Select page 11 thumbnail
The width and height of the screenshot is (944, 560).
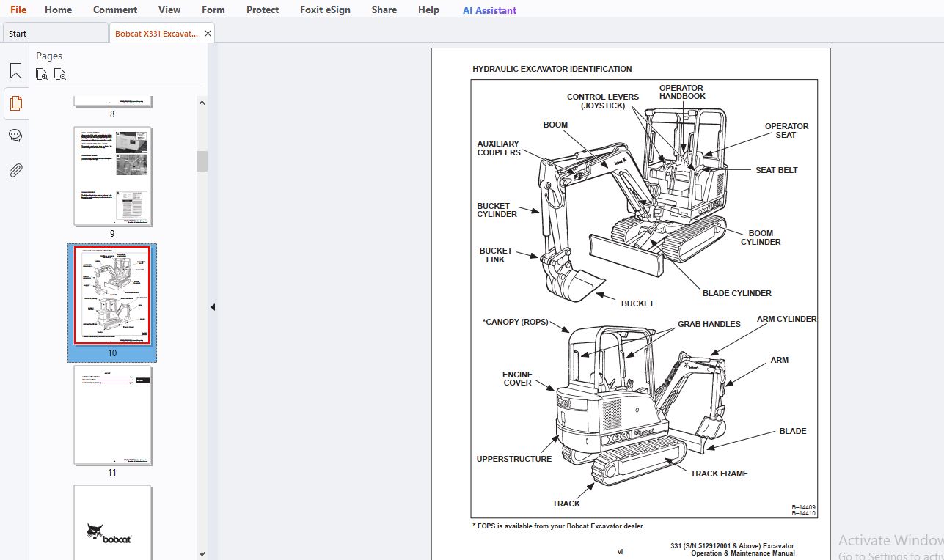coord(112,415)
